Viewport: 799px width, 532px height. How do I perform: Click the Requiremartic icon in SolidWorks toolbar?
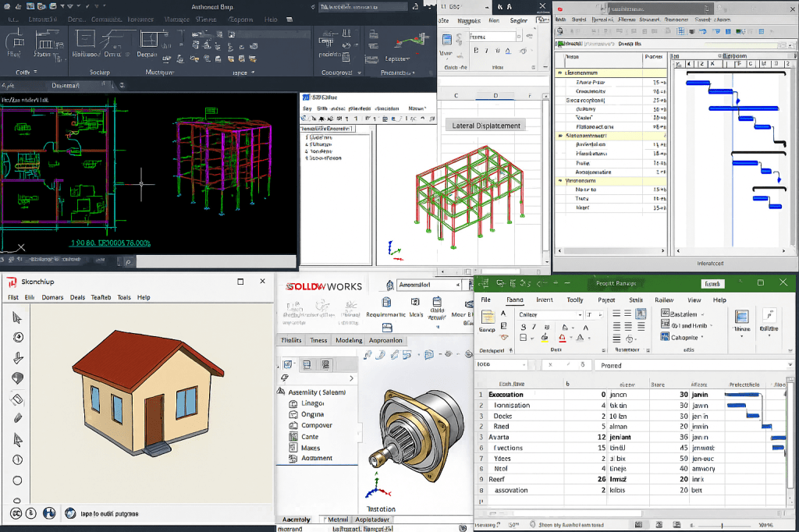pos(385,304)
